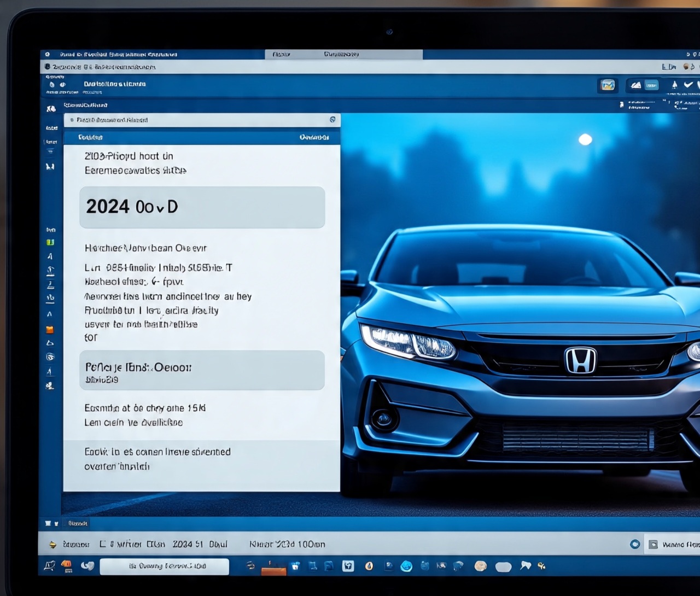Click the white flag icon in taskbar
The height and width of the screenshot is (596, 700).
pyautogui.click(x=525, y=565)
